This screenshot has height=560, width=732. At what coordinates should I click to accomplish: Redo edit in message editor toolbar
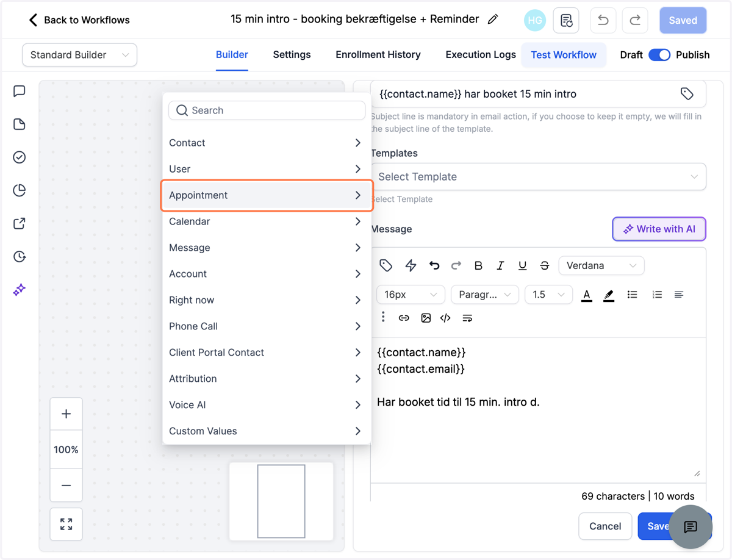(456, 265)
